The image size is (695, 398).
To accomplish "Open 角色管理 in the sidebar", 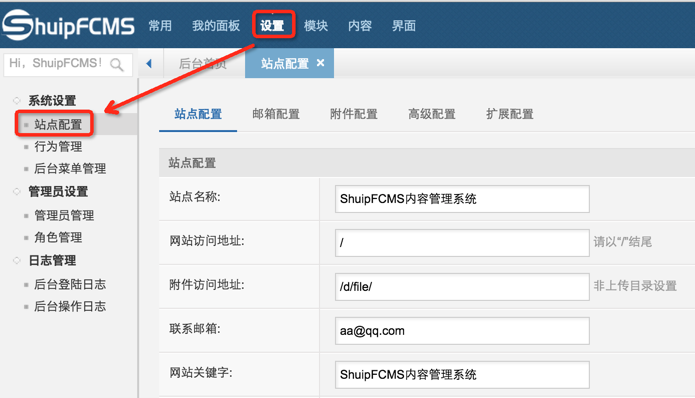I will 58,237.
